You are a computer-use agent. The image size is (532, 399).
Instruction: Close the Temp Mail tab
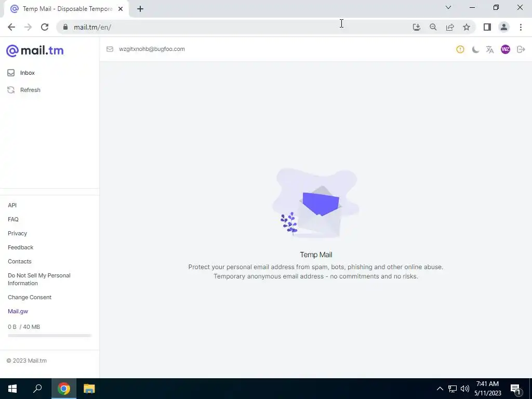point(121,9)
